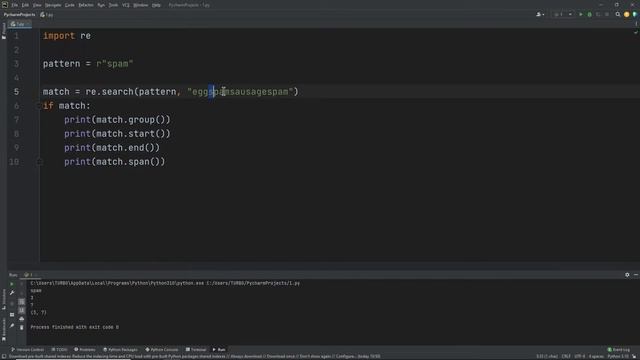Open the Code menu

(x=70, y=5)
